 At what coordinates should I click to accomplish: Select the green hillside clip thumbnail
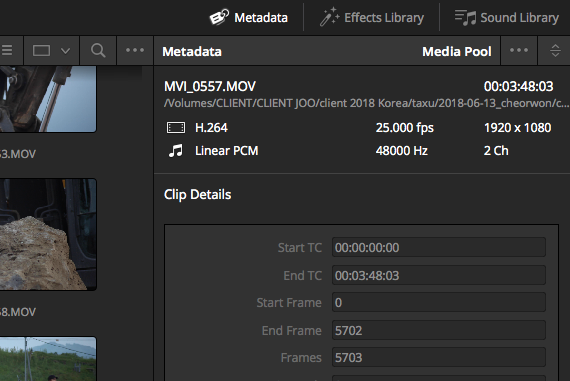coord(48,359)
